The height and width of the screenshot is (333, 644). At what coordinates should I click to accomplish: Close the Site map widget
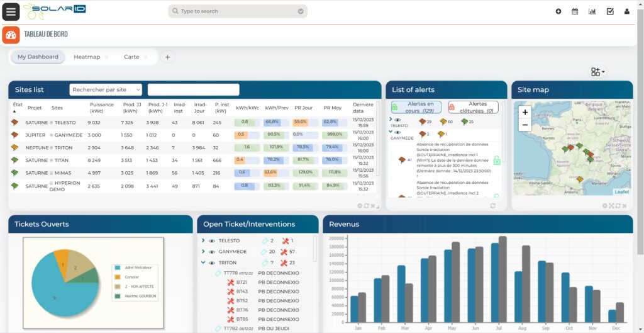625,206
